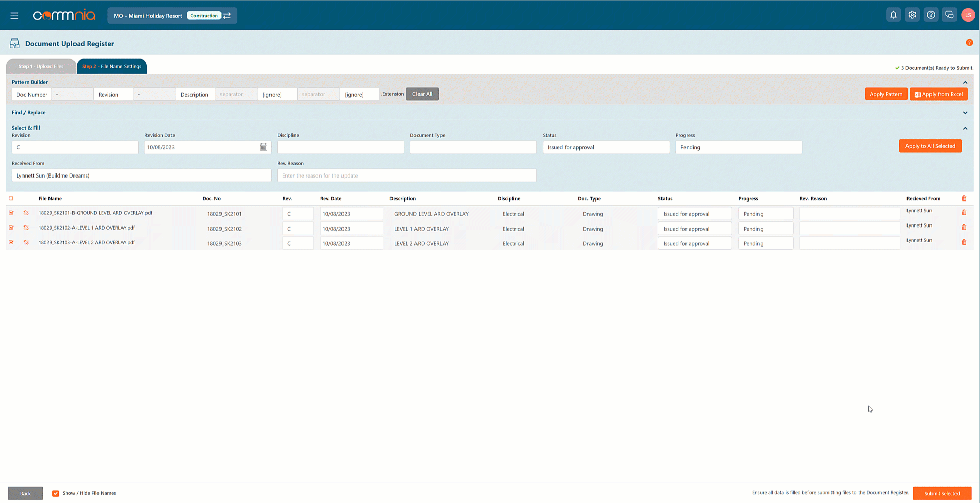The image size is (980, 503).
Task: Click the Back button
Action: 25,493
